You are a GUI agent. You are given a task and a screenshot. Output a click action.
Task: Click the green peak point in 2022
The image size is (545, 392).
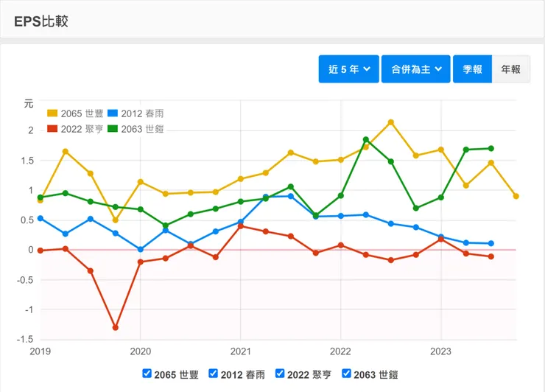pos(366,139)
